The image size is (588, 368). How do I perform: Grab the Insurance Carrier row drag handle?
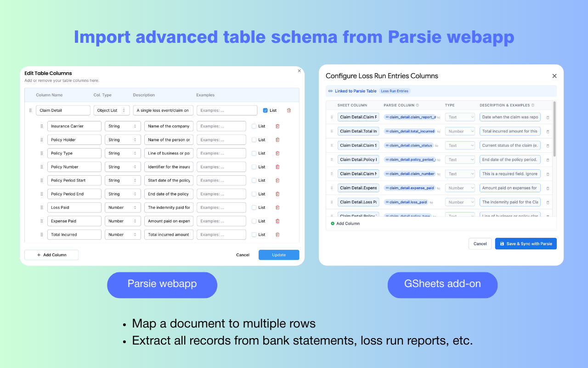[x=41, y=126]
